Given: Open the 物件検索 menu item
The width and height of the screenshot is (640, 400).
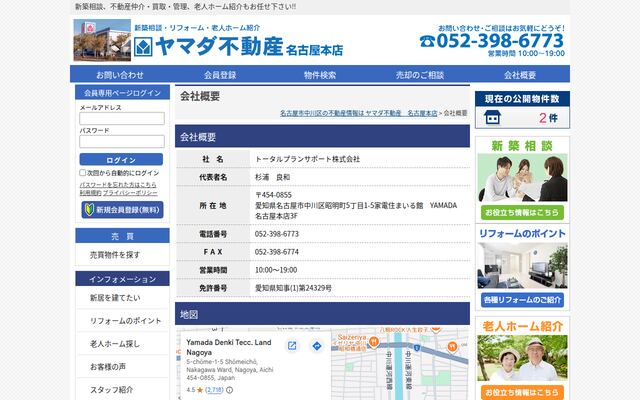Looking at the screenshot, I should pos(320,75).
